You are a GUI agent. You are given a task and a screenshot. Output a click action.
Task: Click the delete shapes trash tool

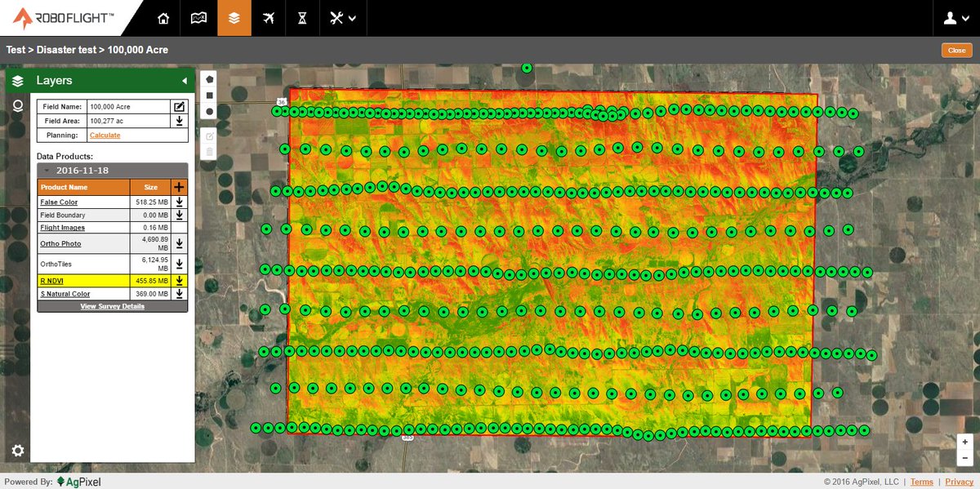[x=209, y=152]
